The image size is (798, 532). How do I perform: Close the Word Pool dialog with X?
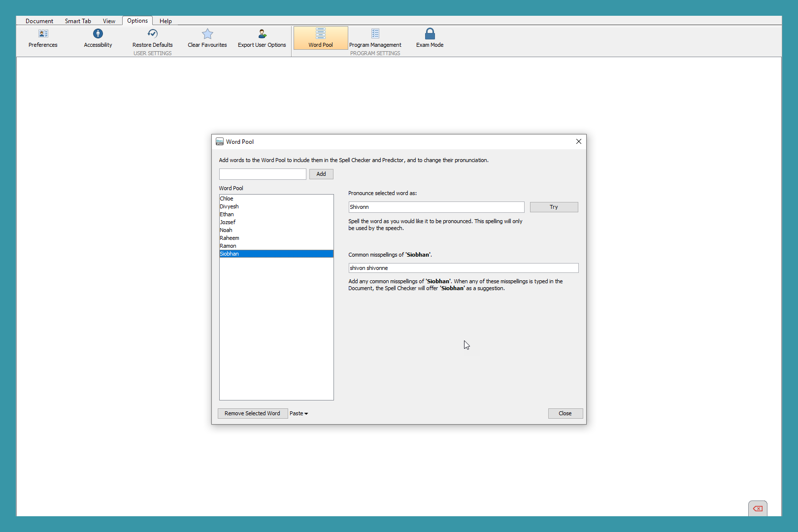click(x=579, y=141)
